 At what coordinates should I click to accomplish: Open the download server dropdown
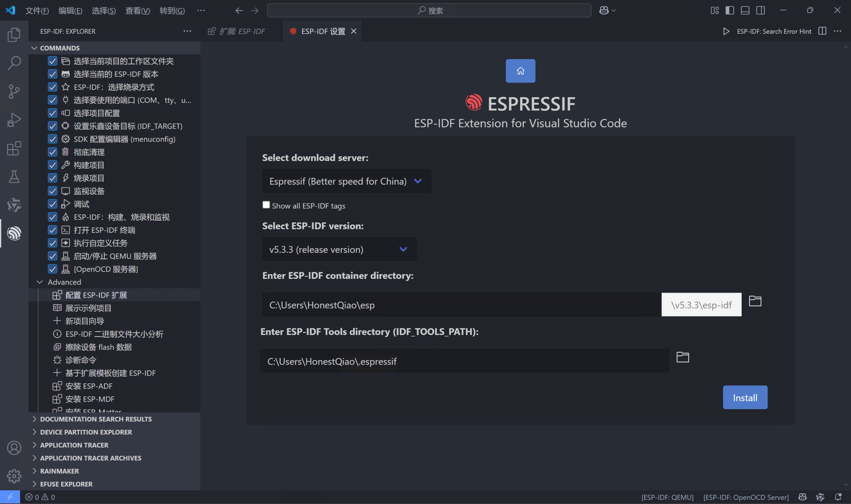(x=347, y=181)
